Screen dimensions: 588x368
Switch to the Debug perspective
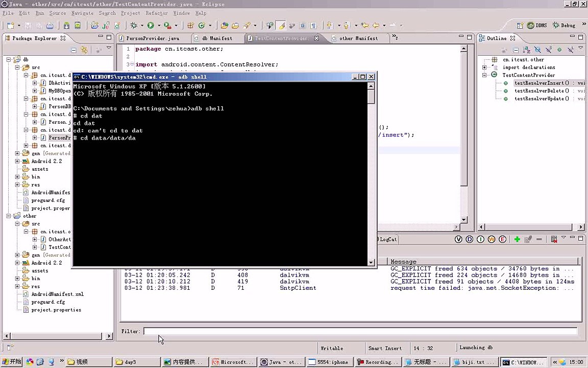click(563, 25)
